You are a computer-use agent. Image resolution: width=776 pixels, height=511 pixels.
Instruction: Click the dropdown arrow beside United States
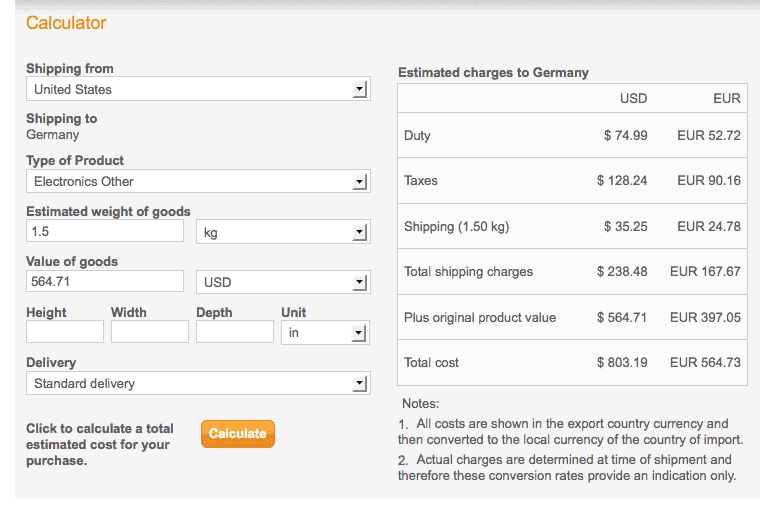tap(360, 89)
